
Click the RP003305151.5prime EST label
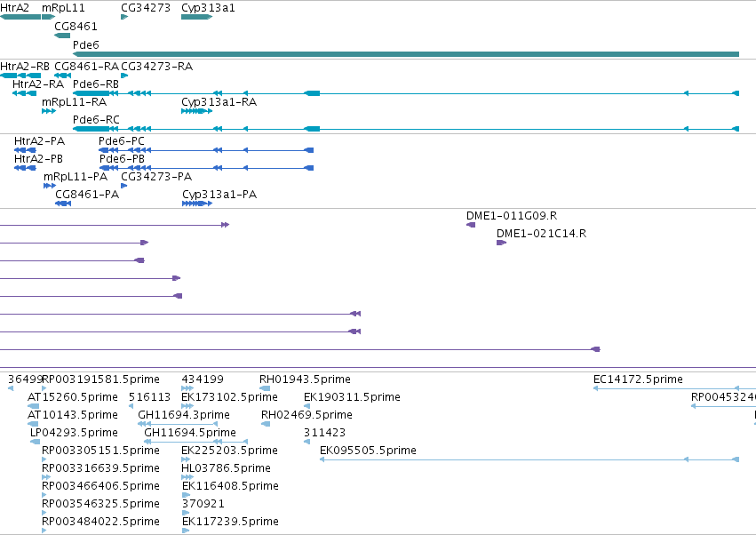(100, 451)
